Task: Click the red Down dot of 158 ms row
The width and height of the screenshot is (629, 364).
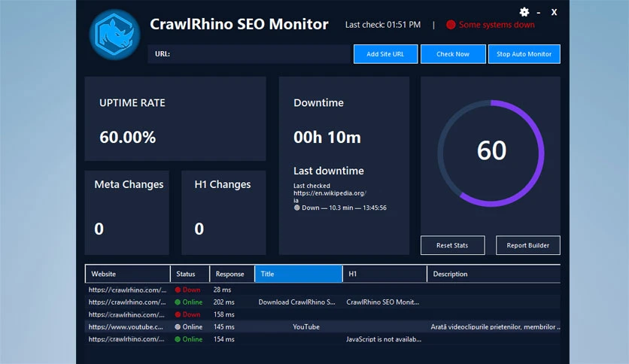Action: coord(178,314)
